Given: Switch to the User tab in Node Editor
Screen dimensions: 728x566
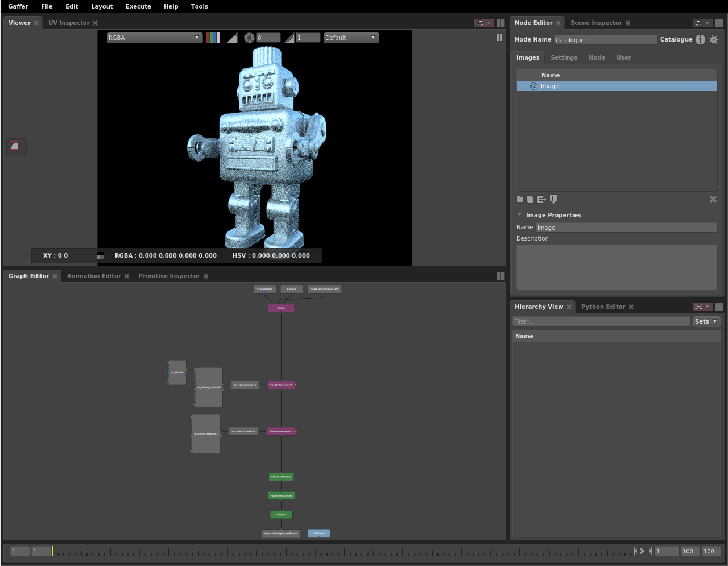Looking at the screenshot, I should pyautogui.click(x=623, y=57).
